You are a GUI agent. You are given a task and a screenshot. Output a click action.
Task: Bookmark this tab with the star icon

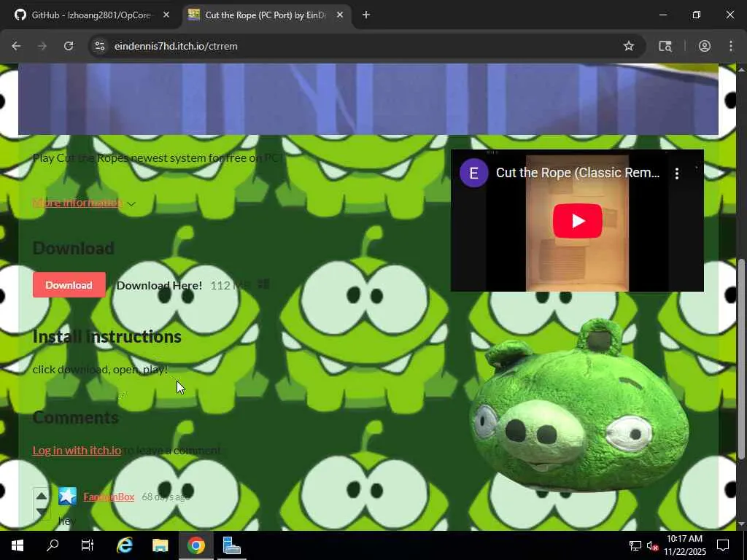pos(628,46)
